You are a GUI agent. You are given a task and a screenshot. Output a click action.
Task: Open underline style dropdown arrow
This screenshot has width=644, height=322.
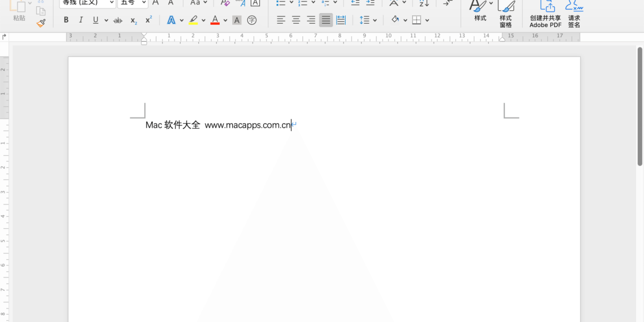tap(106, 20)
